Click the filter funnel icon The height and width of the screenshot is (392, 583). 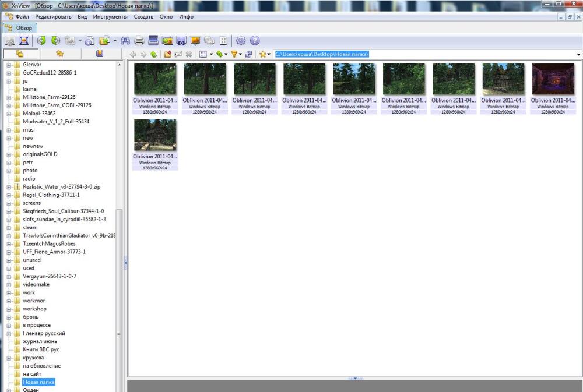(234, 55)
